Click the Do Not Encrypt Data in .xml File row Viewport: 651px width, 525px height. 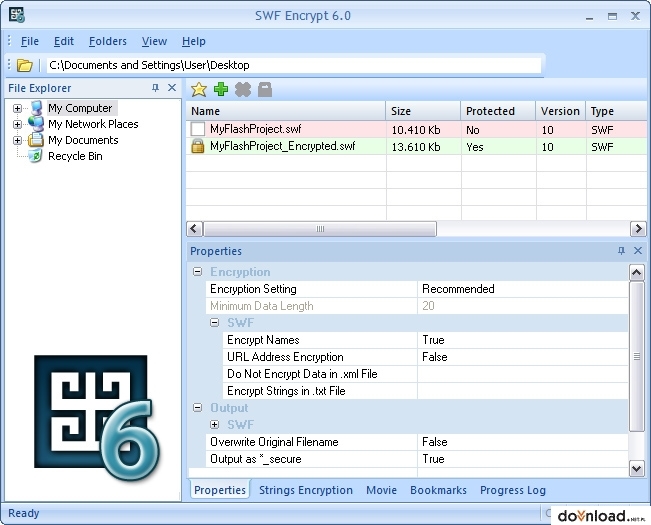[x=426, y=374]
